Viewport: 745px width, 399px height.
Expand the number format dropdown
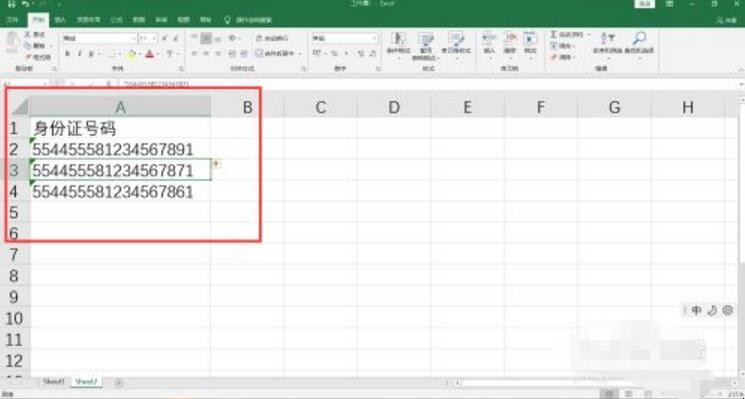[374, 38]
